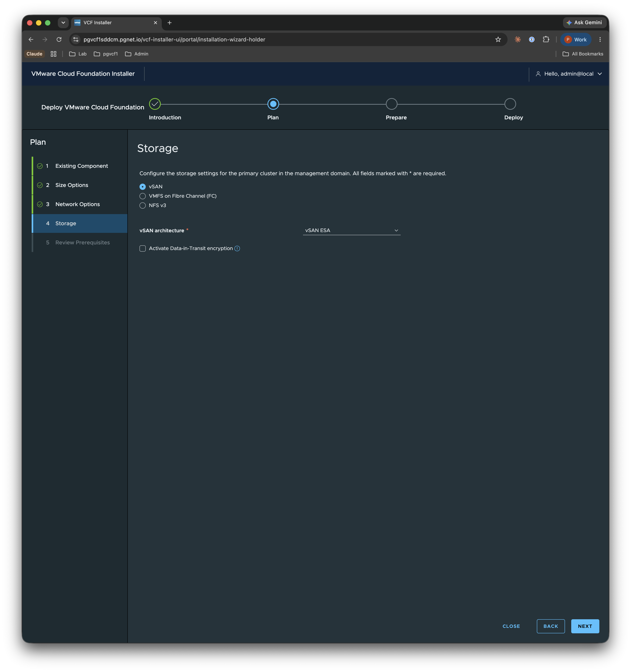
Task: Click Ask Gemini button
Action: [x=584, y=23]
